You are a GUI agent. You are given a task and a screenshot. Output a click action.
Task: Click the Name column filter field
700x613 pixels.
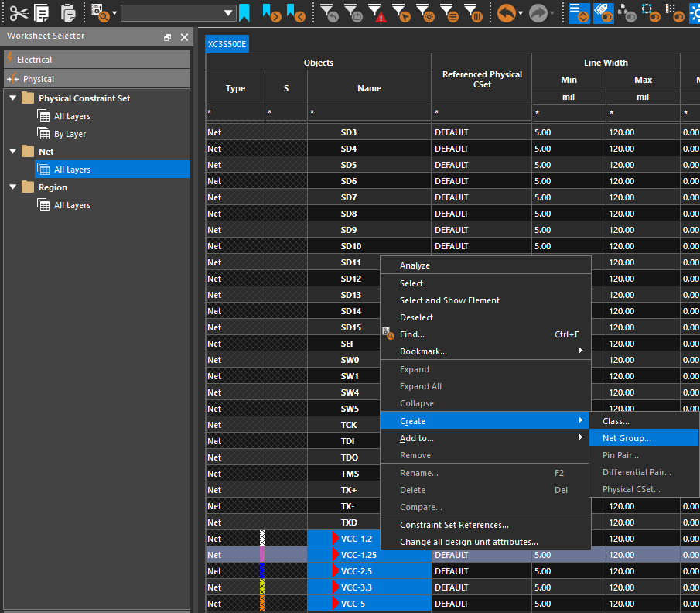click(369, 114)
